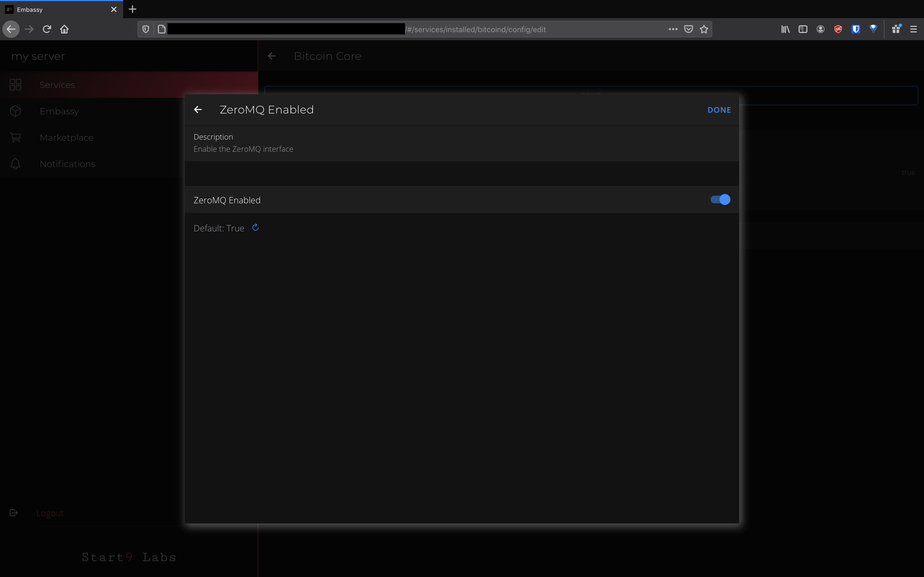This screenshot has height=577, width=924.
Task: Open a new browser tab
Action: click(133, 9)
